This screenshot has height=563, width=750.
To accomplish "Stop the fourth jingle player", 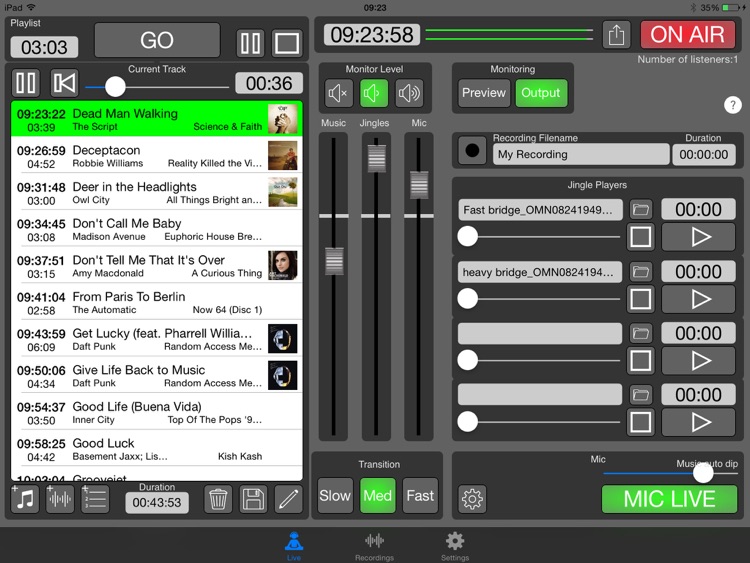I will coord(640,422).
